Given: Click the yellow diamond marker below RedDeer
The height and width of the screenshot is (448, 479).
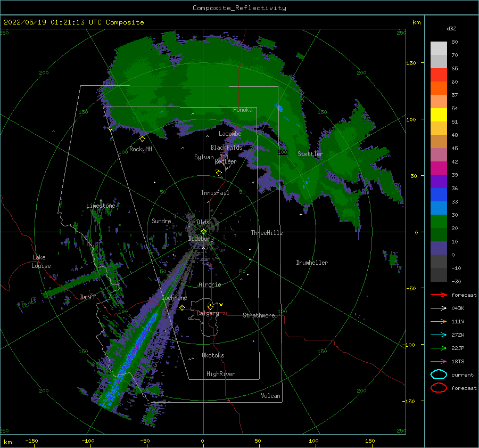Looking at the screenshot, I should click(x=219, y=173).
